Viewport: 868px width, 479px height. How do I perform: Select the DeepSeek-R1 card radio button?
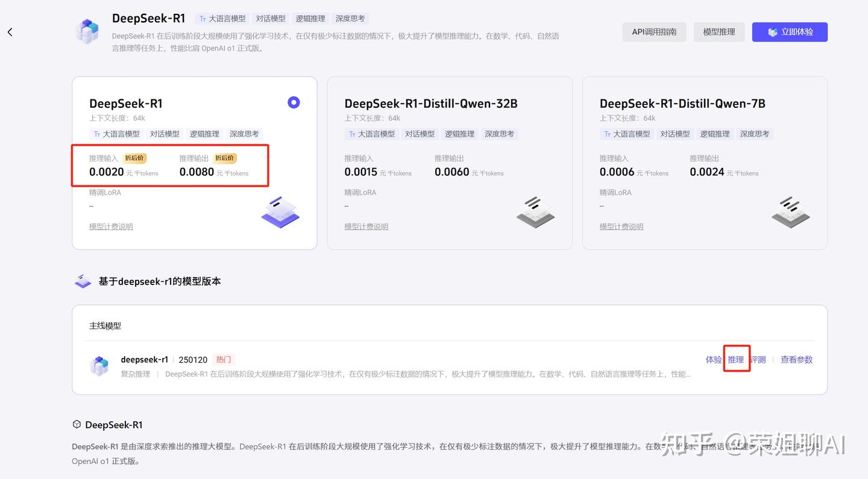pos(294,102)
